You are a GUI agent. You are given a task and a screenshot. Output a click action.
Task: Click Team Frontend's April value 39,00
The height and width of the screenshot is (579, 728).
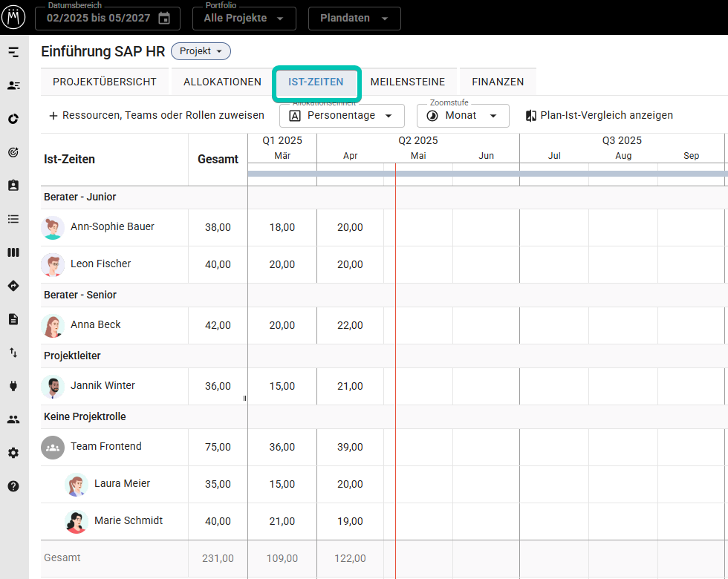click(x=350, y=447)
